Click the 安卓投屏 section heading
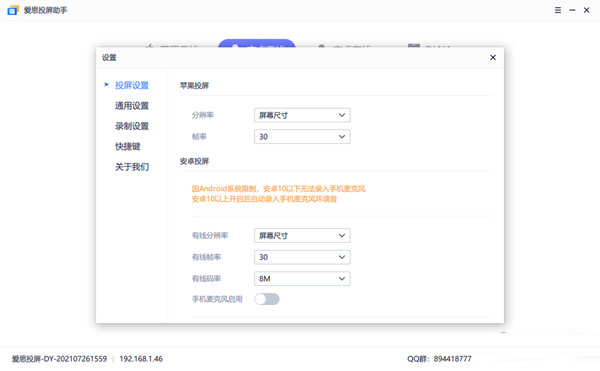Viewport: 600px width, 371px height. (194, 161)
